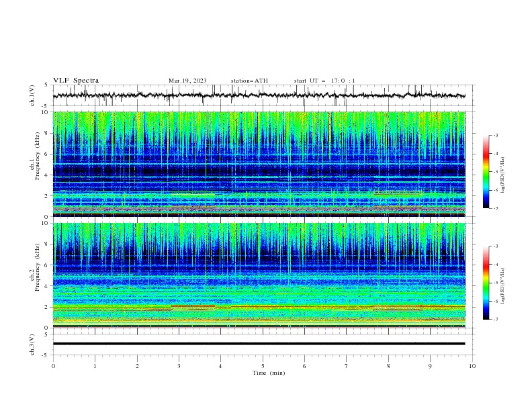This screenshot has height=411, width=532.
Task: Click the ch.2 spectrogram color scale bar
Action: coord(486,283)
